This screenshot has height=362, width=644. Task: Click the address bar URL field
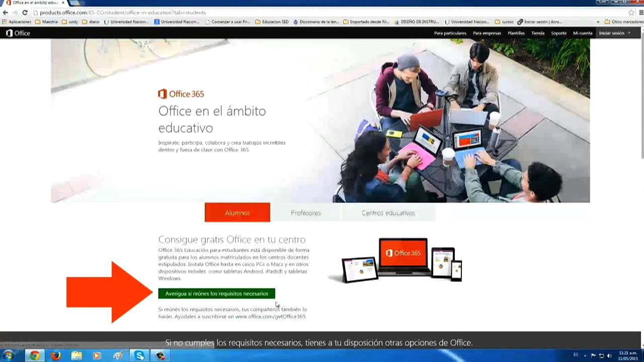[330, 13]
